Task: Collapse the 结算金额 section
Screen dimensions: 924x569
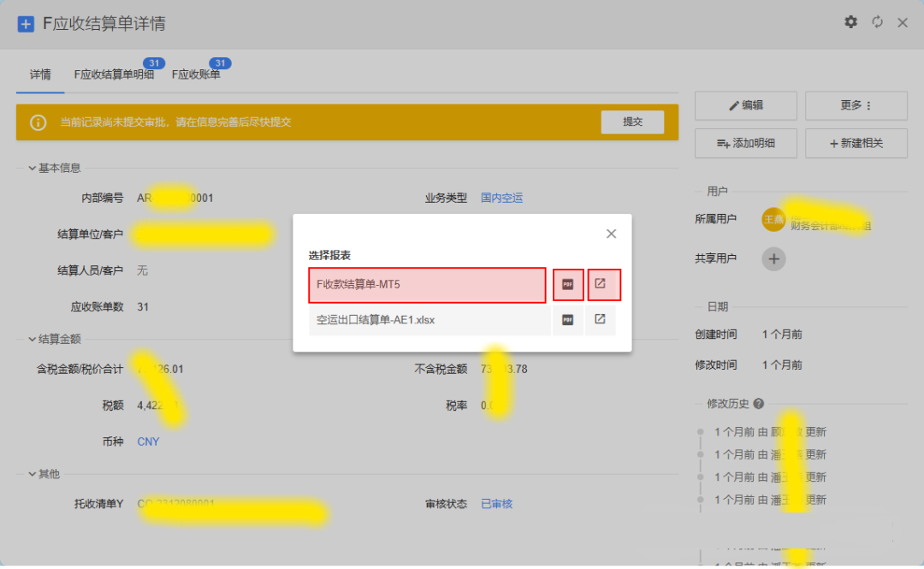Action: click(x=33, y=339)
